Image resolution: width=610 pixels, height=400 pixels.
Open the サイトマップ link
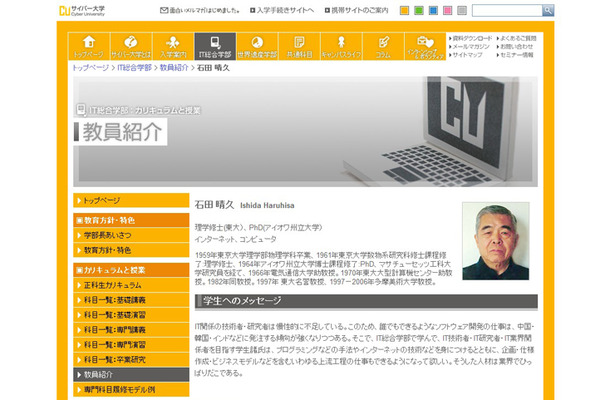466,55
